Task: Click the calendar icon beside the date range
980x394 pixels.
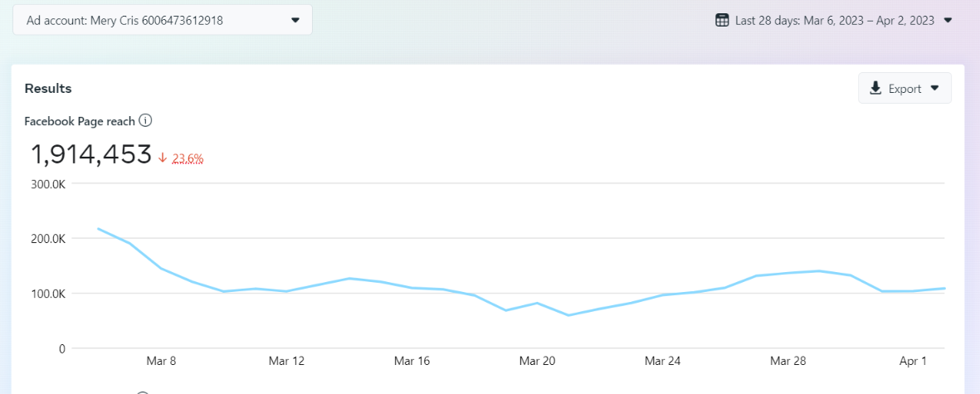Action: (x=722, y=20)
